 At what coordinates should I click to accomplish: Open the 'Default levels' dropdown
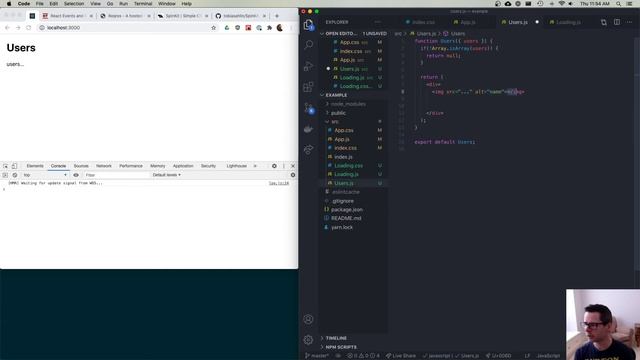[167, 175]
